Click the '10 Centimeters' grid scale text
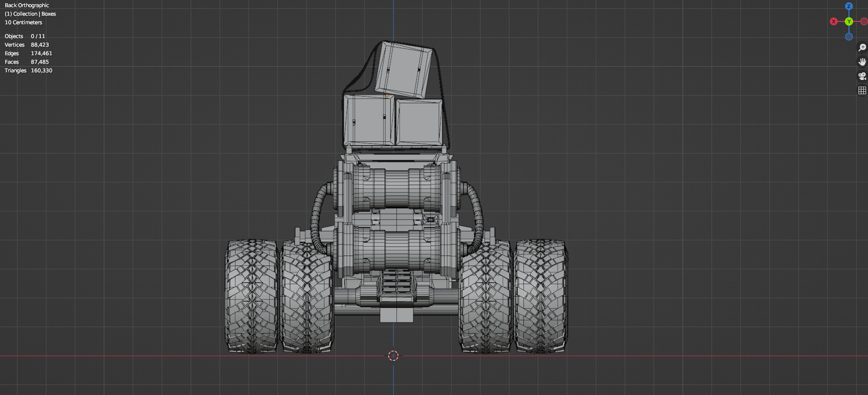The width and height of the screenshot is (868, 395). click(x=23, y=22)
